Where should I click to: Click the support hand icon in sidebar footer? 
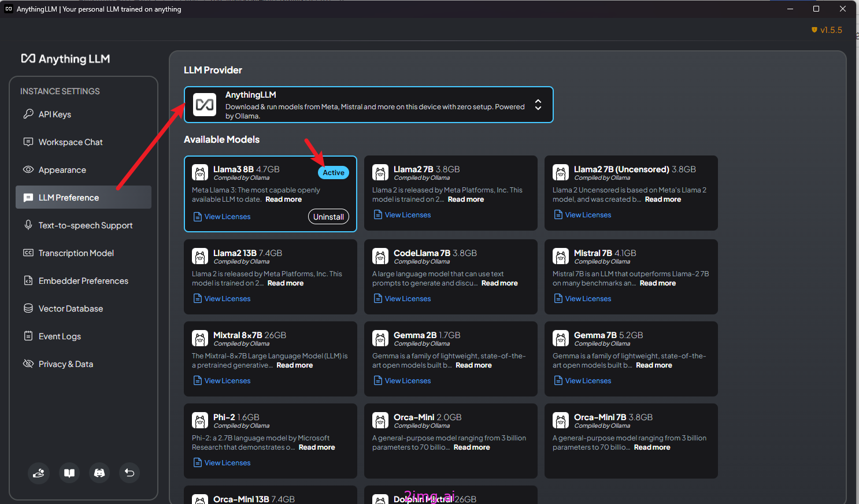[x=39, y=473]
